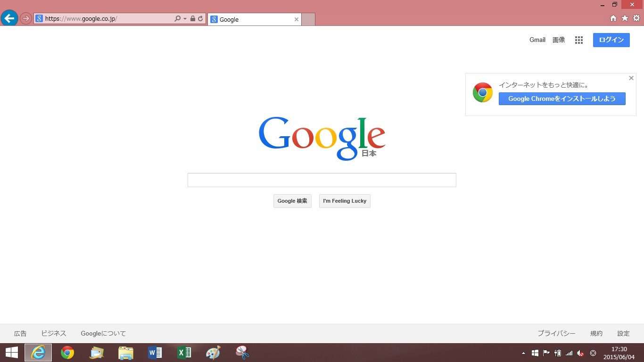This screenshot has width=644, height=362.
Task: Click the Internet Explorer taskbar icon
Action: [x=38, y=353]
